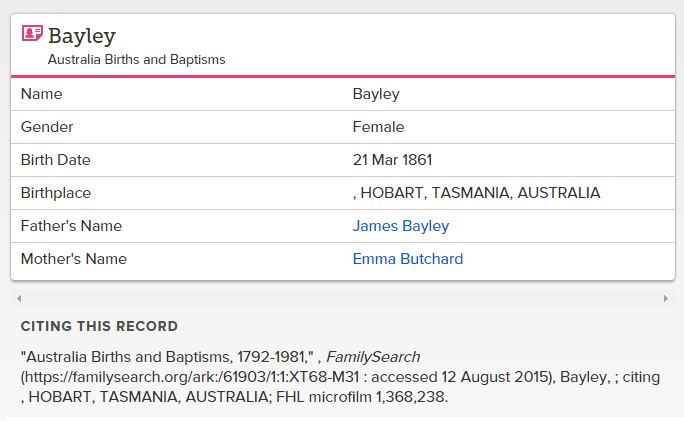The width and height of the screenshot is (684, 421).
Task: Click the Mother's Name row label
Action: (74, 259)
